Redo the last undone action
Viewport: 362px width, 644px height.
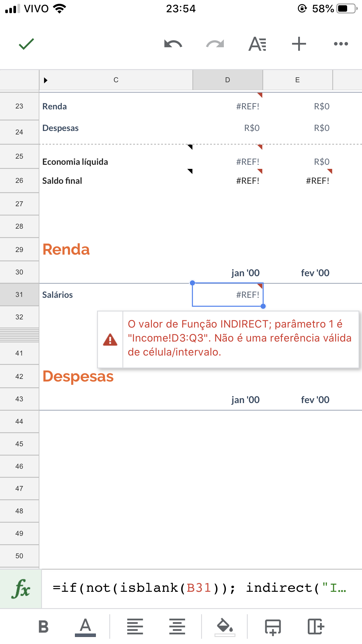tap(215, 44)
